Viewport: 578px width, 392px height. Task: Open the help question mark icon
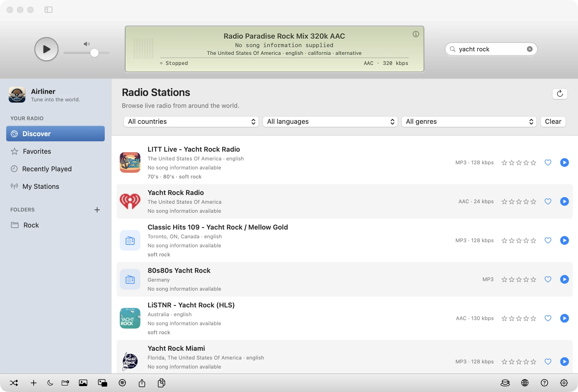[544, 383]
